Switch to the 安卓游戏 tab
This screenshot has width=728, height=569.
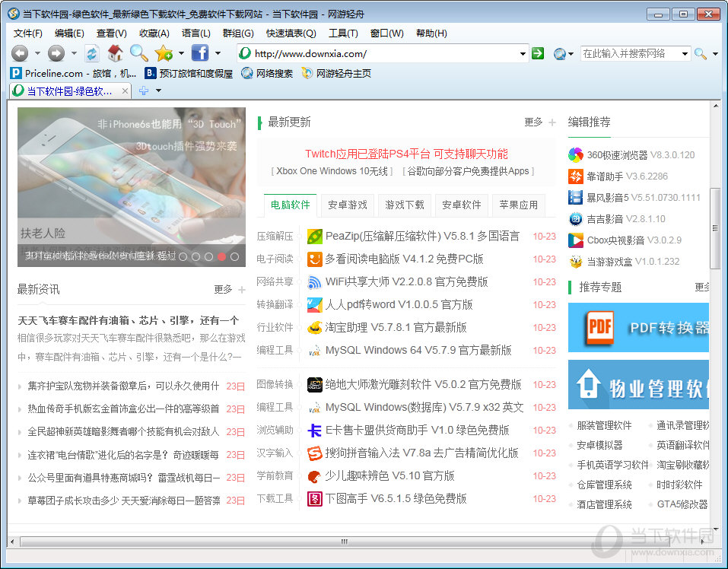click(x=348, y=205)
